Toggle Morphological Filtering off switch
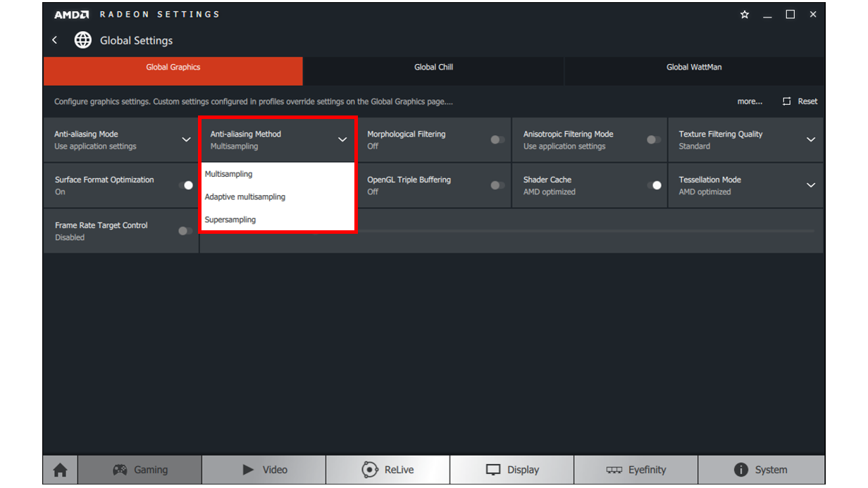Viewport: 868px width, 488px height. 497,139
